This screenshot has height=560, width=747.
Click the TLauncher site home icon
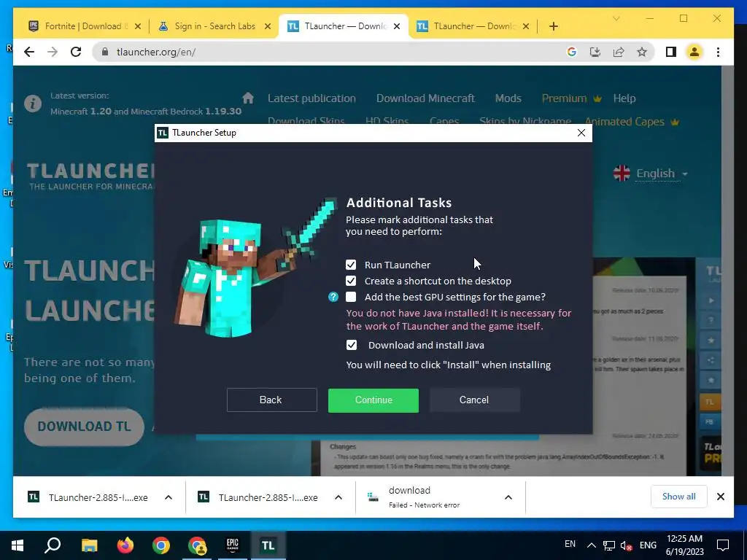248,98
